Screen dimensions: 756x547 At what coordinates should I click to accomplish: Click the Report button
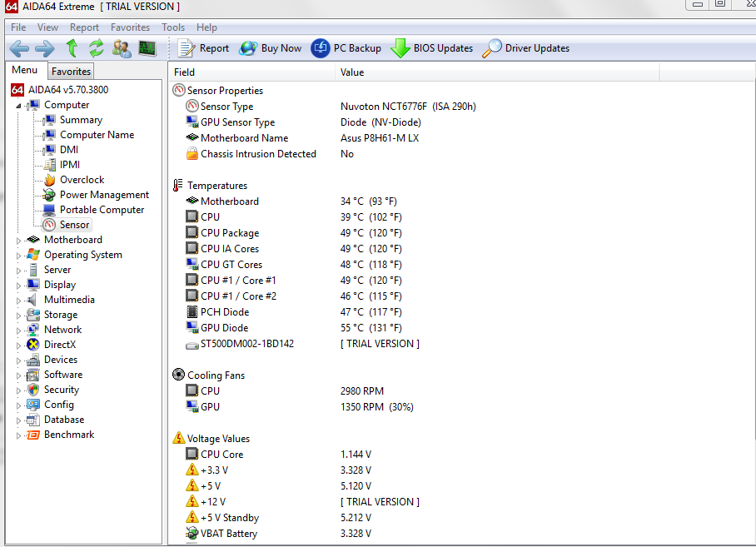203,48
